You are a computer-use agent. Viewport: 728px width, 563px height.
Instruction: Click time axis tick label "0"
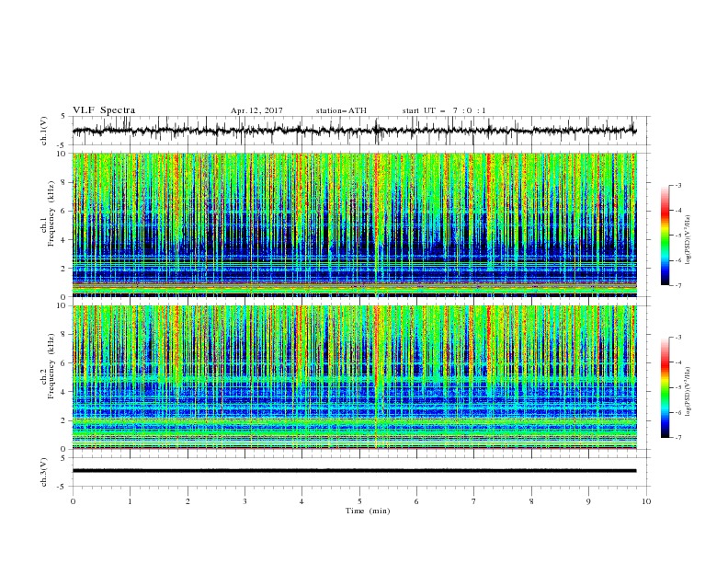pos(73,501)
